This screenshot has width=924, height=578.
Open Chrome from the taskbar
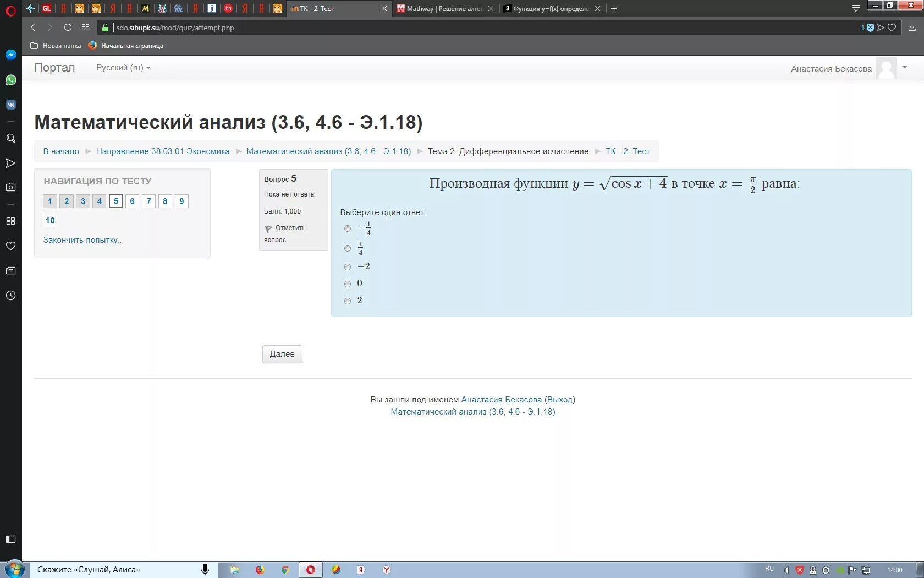click(x=285, y=570)
